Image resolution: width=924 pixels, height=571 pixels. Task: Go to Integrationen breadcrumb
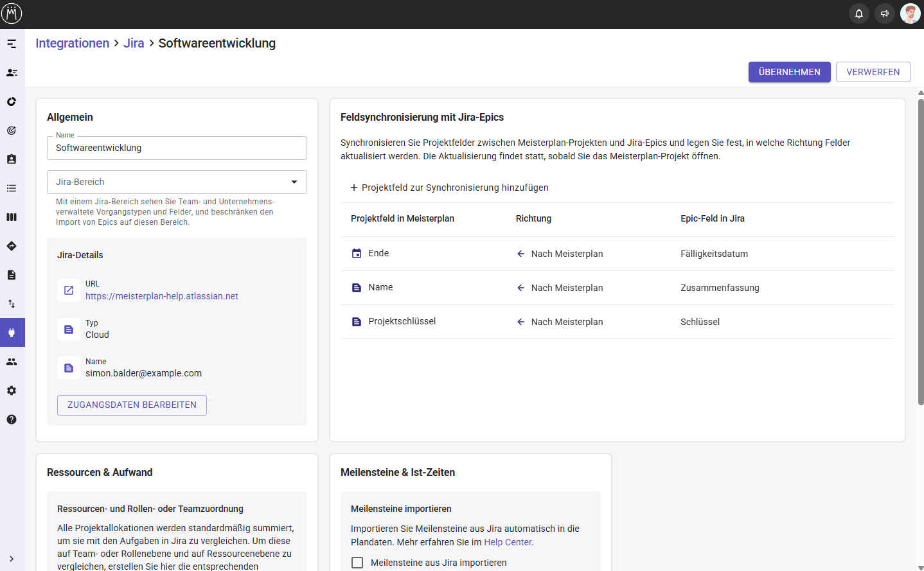point(73,43)
